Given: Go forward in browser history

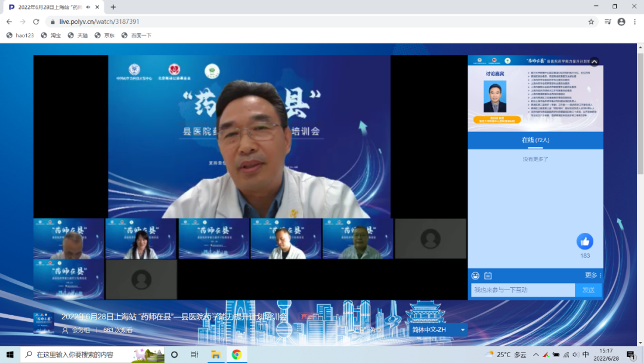Looking at the screenshot, I should coord(23,21).
